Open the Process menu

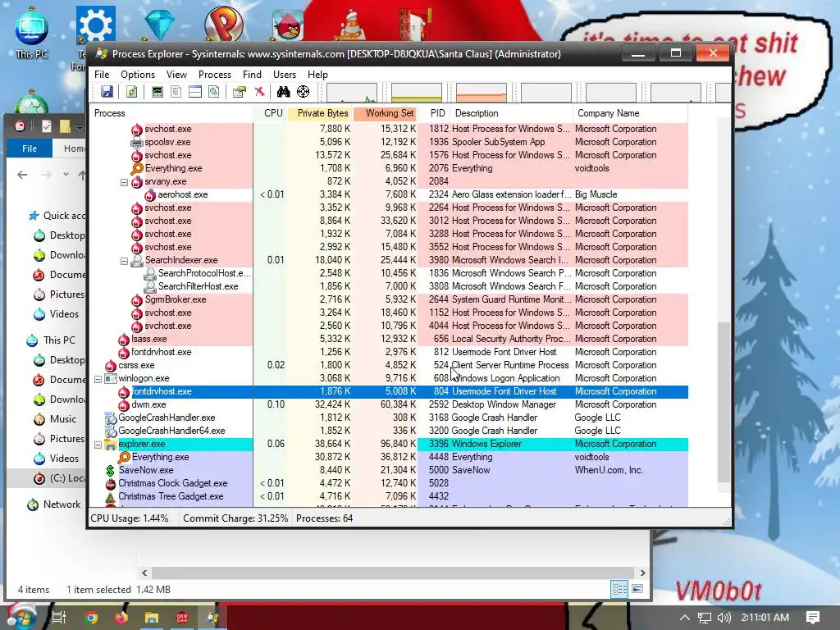[214, 75]
